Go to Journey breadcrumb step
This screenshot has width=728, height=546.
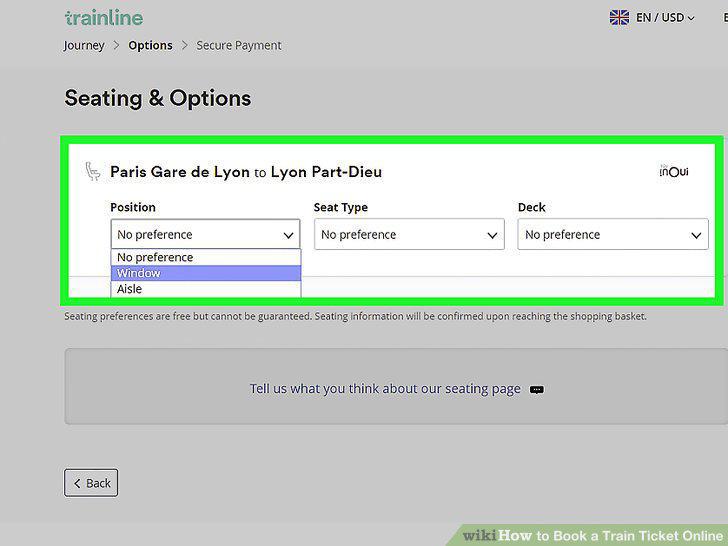pyautogui.click(x=84, y=46)
